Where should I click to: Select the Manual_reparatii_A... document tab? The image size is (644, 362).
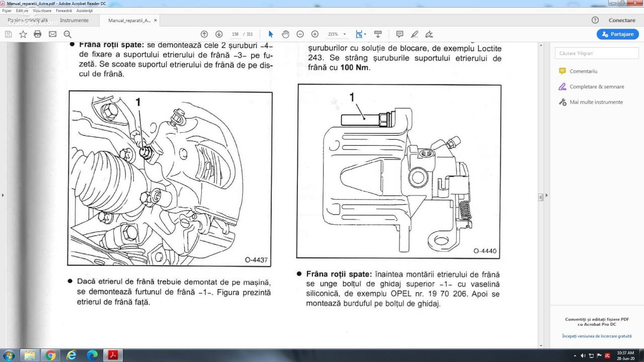tap(129, 21)
